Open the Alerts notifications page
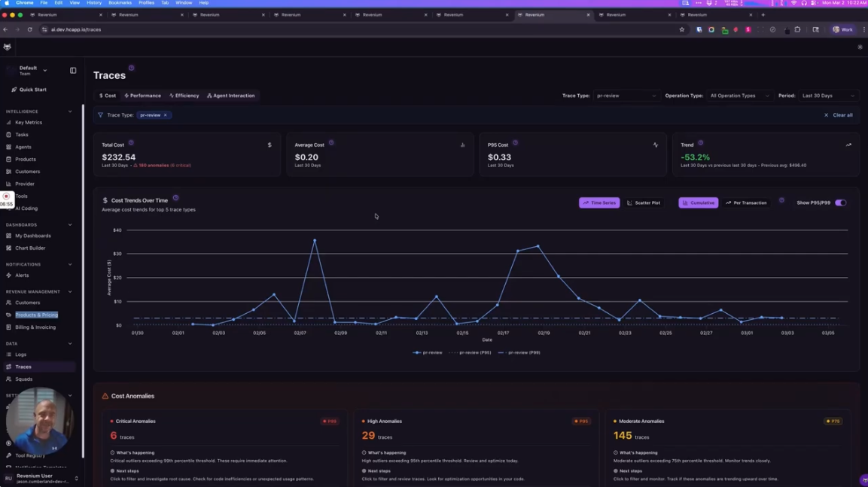Image resolution: width=868 pixels, height=487 pixels. (x=22, y=275)
